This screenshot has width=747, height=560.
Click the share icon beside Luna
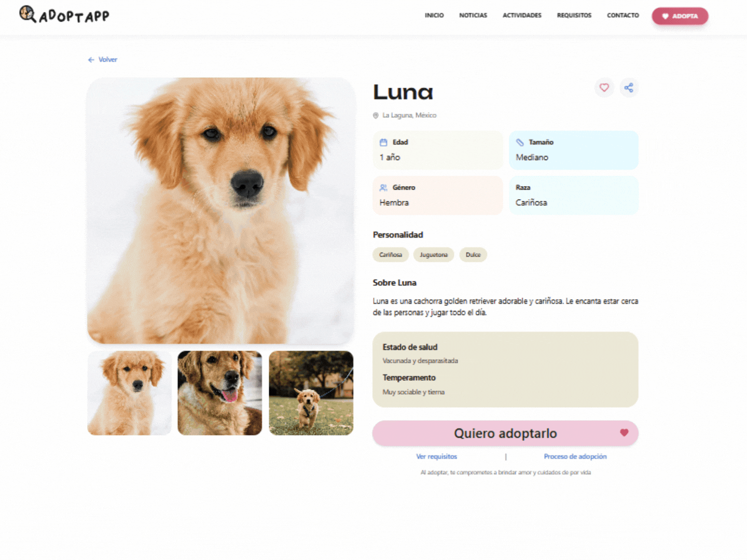(x=629, y=88)
